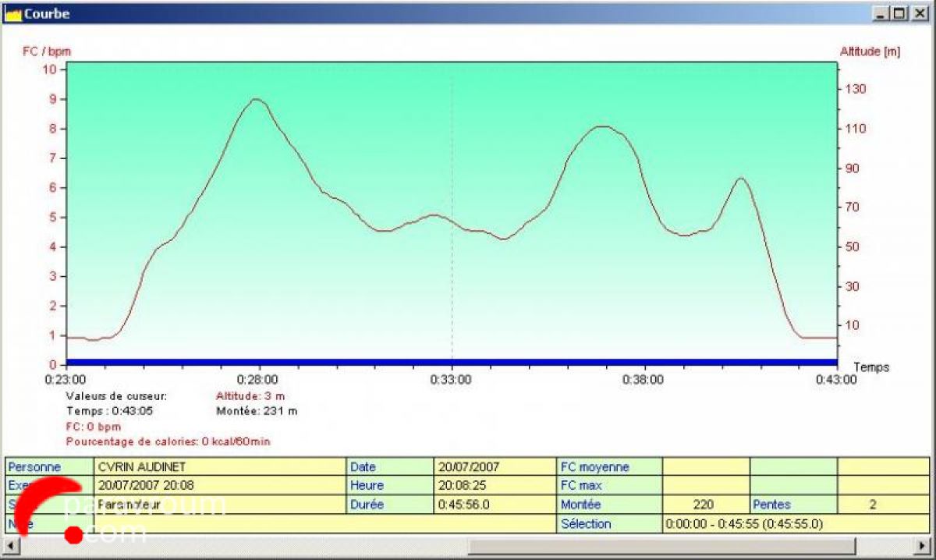The image size is (936, 560).
Task: Maximize the Courbe window
Action: pyautogui.click(x=899, y=13)
